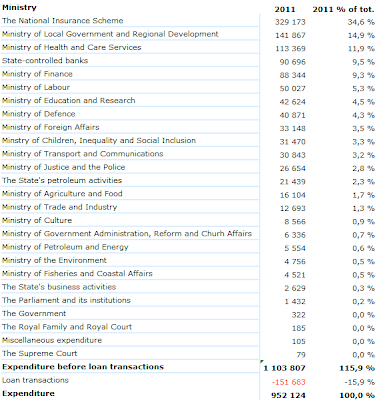377x400 pixels.
Task: Click the 'Ministry' column header
Action: (19, 8)
